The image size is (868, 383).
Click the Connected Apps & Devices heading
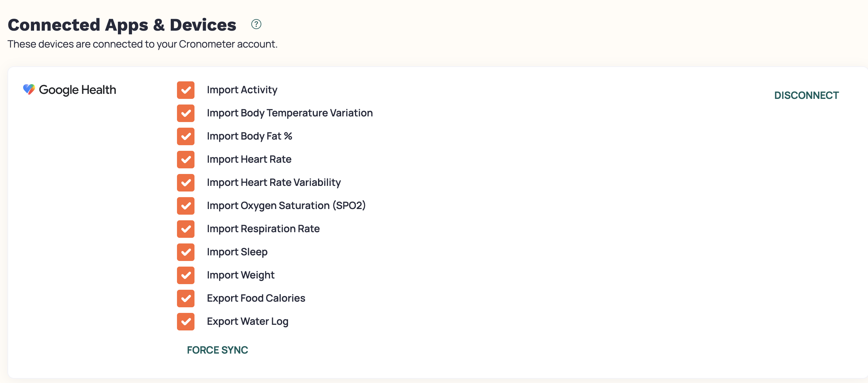pos(122,25)
